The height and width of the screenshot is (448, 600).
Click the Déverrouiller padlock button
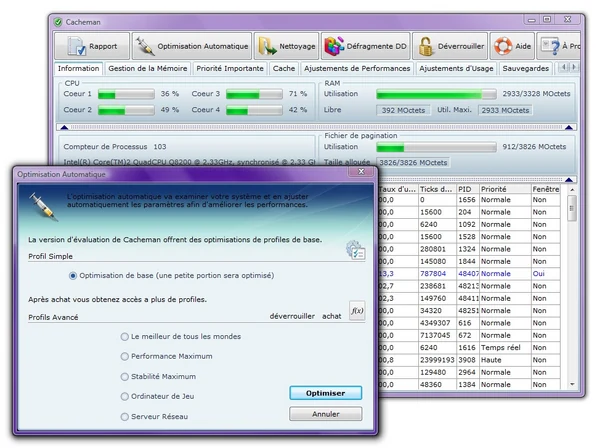pos(450,46)
